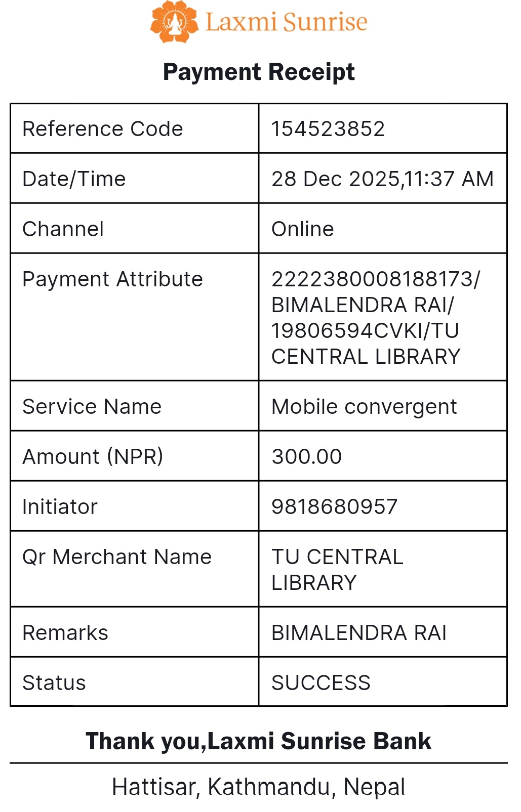Click the Laxmi Sunrise lotus logo icon
The width and height of the screenshot is (521, 812).
click(x=174, y=22)
